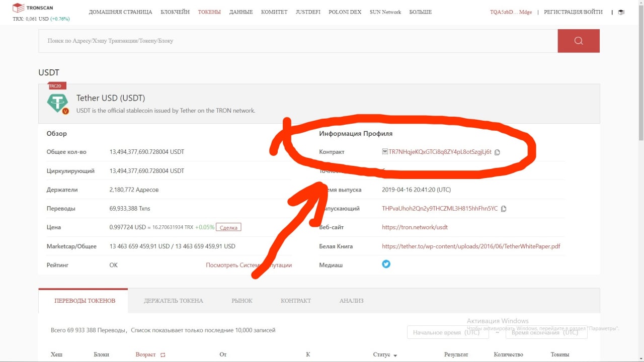Open contract address TR7NHqjeKQx link
The image size is (644, 362).
(440, 152)
